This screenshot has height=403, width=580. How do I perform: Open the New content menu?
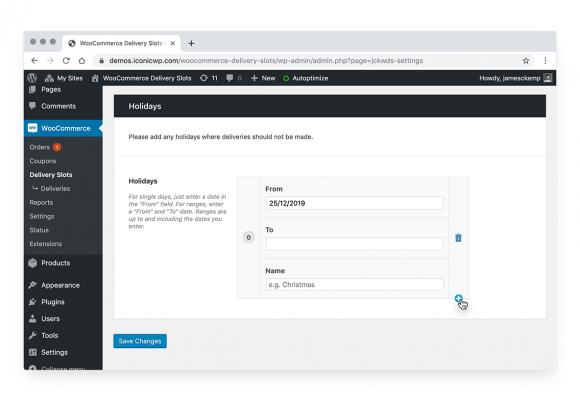(263, 78)
